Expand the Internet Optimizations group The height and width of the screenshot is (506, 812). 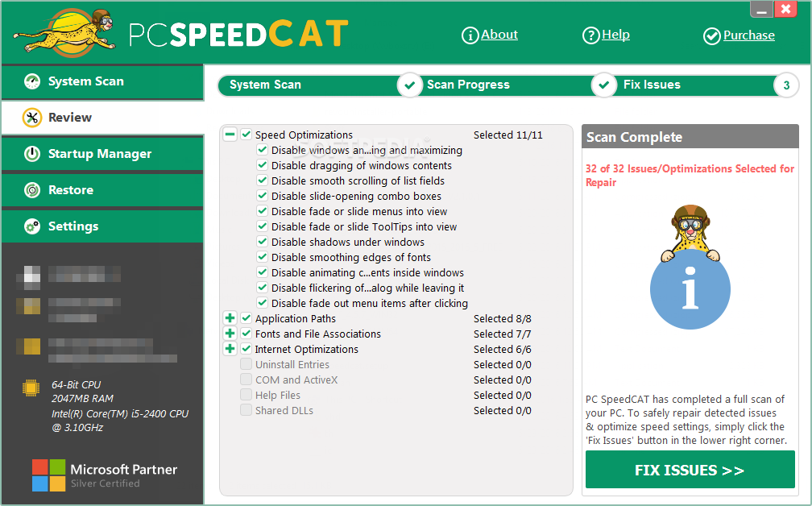pyautogui.click(x=230, y=349)
